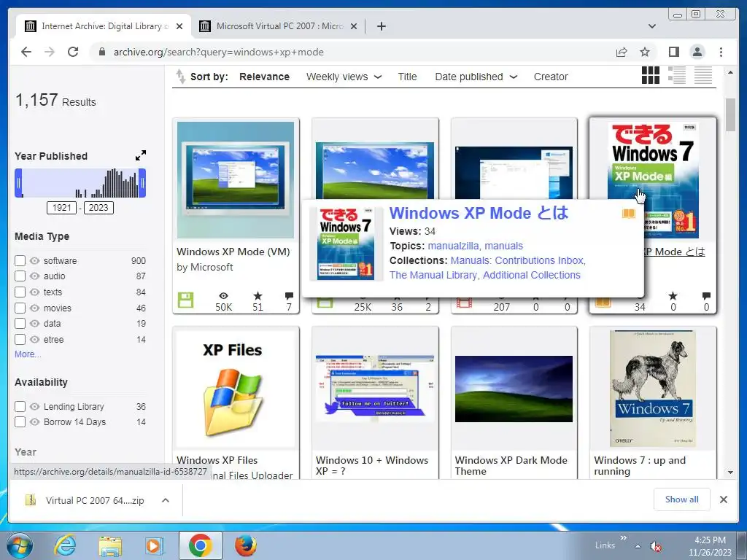Bookmark this page with the star icon
The width and height of the screenshot is (747, 560).
pyautogui.click(x=645, y=52)
